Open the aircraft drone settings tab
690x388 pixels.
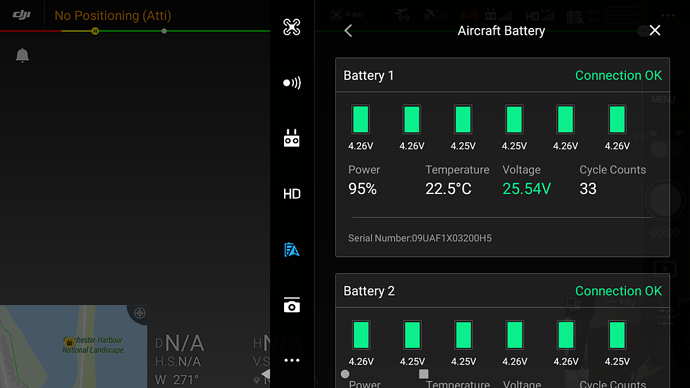click(291, 27)
